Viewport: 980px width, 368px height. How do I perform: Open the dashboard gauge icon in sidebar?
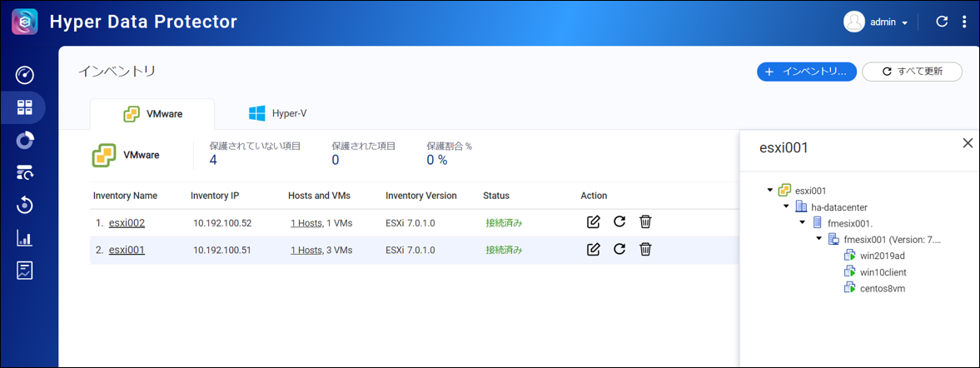[x=25, y=76]
